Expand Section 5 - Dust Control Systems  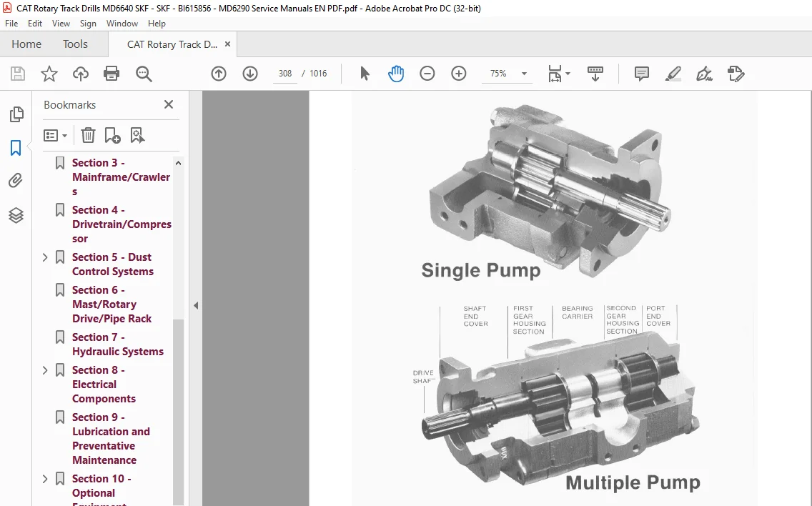point(45,257)
